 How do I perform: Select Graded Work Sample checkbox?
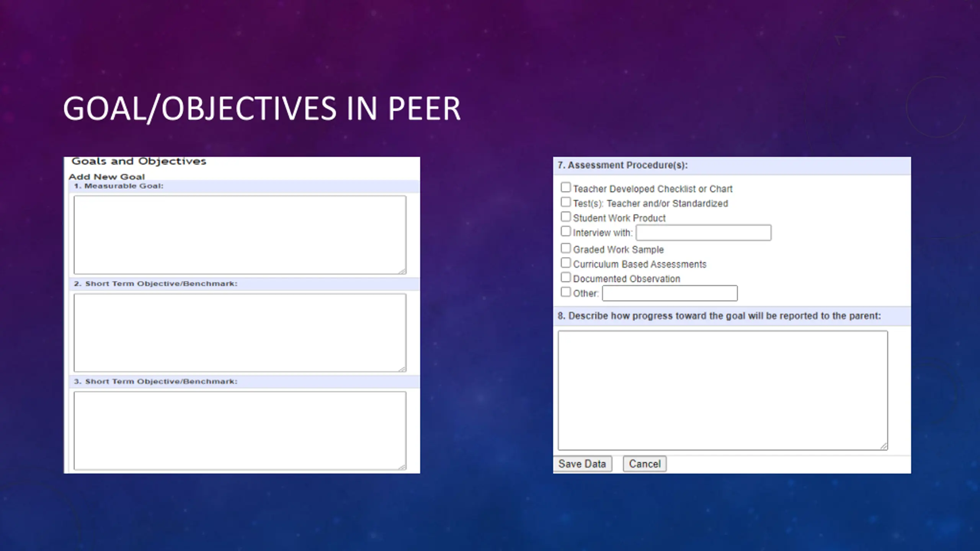pos(565,248)
